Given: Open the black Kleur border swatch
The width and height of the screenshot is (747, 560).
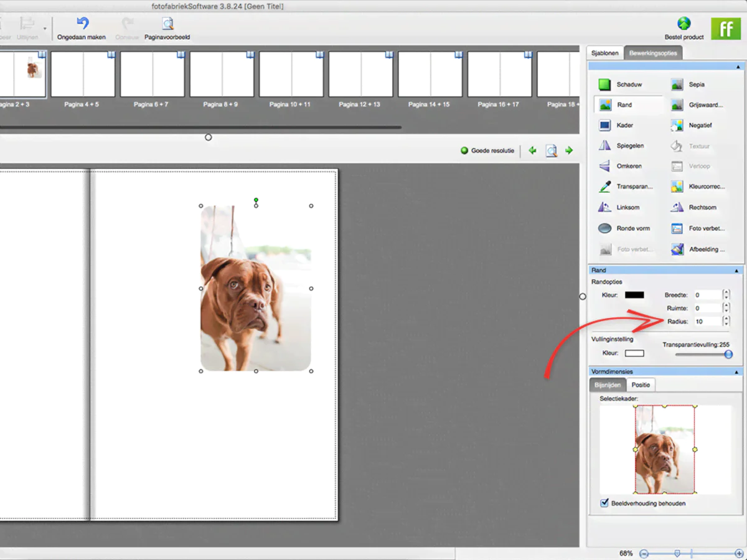Looking at the screenshot, I should point(634,295).
